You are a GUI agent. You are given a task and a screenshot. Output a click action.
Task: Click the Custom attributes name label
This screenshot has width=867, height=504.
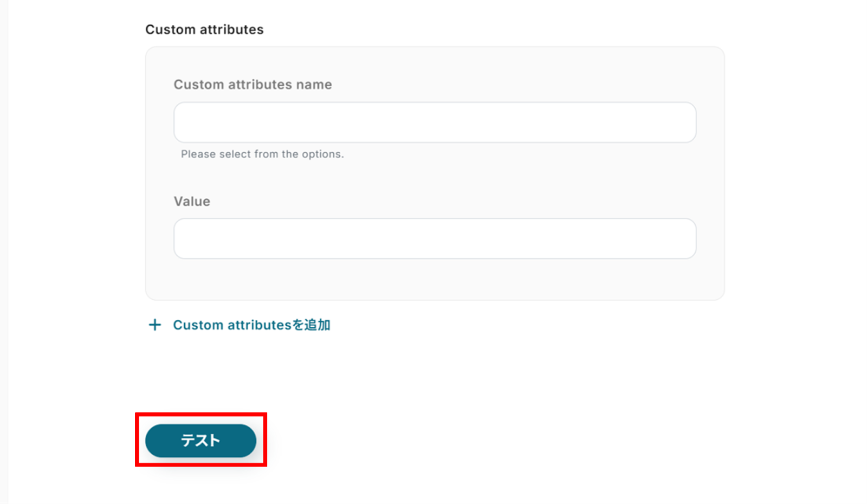(253, 85)
